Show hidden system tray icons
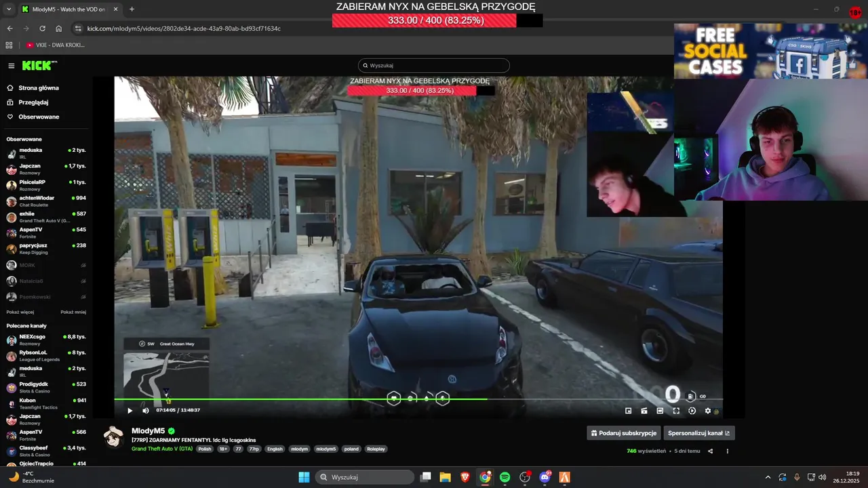 point(768,477)
